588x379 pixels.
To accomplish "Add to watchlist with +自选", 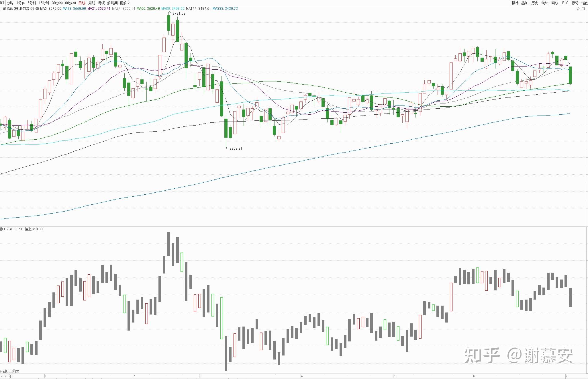I will (584, 3).
